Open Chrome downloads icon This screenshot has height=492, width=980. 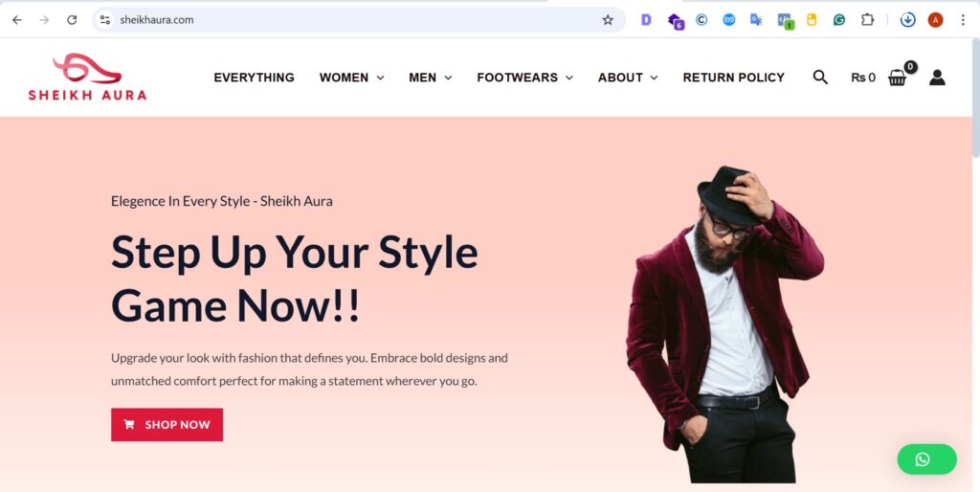(908, 20)
